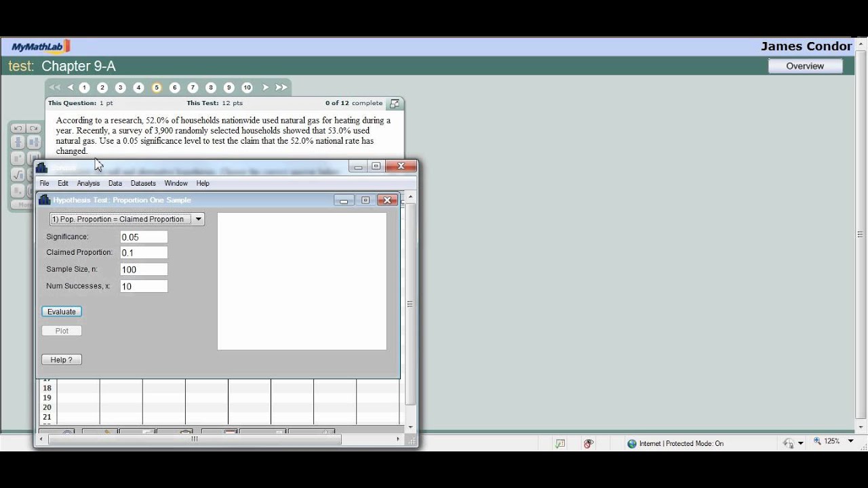The width and height of the screenshot is (868, 488).
Task: Click the popup blocker status icon
Action: pos(560,443)
